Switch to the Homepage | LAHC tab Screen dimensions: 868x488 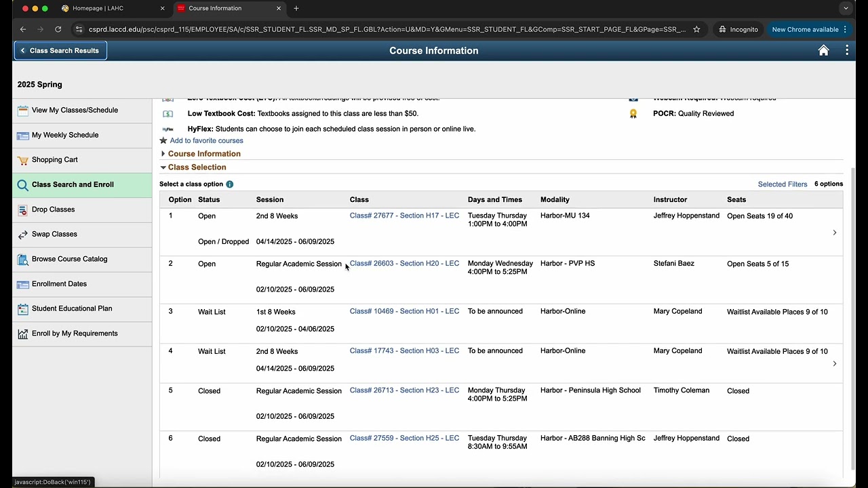(113, 8)
